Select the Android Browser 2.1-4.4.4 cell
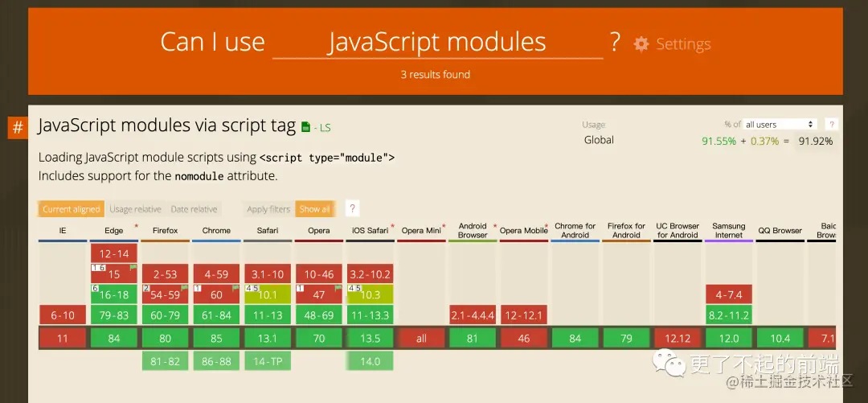The width and height of the screenshot is (868, 403). [x=473, y=315]
